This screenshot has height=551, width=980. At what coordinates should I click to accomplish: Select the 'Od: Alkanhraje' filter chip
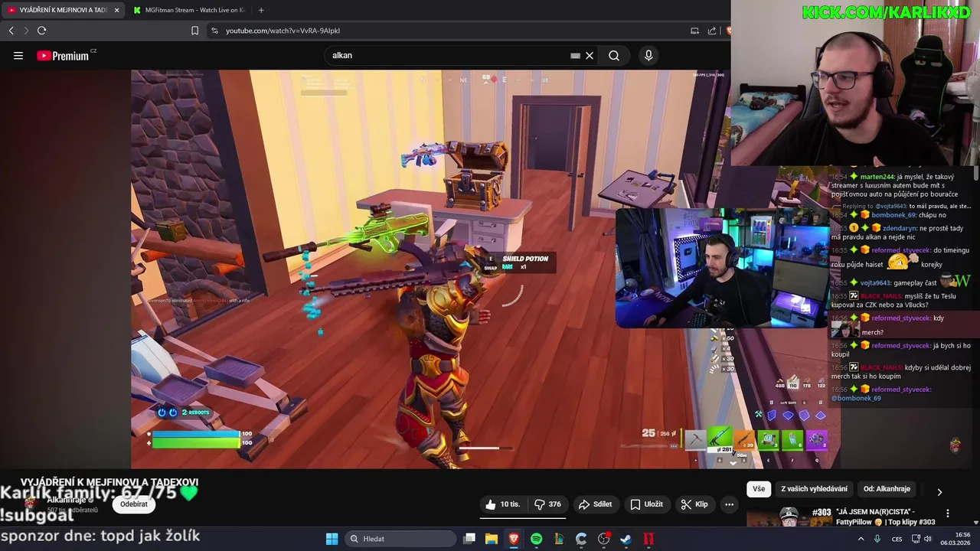(x=887, y=489)
